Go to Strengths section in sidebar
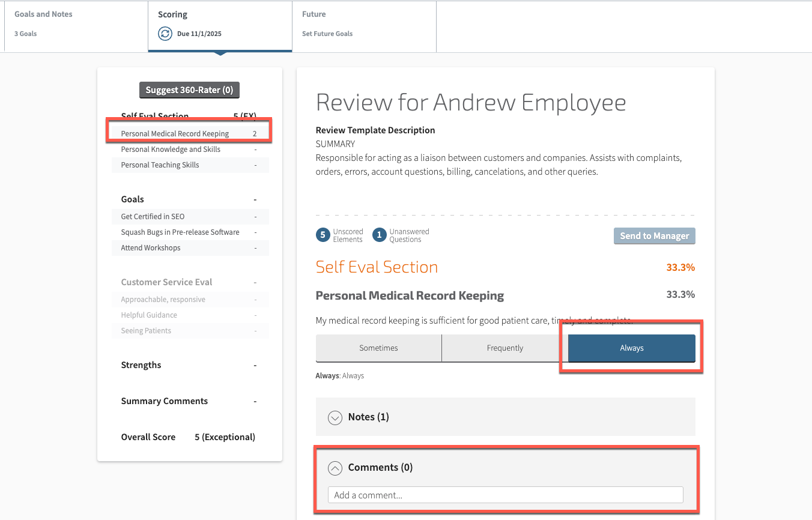This screenshot has height=520, width=812. (141, 365)
